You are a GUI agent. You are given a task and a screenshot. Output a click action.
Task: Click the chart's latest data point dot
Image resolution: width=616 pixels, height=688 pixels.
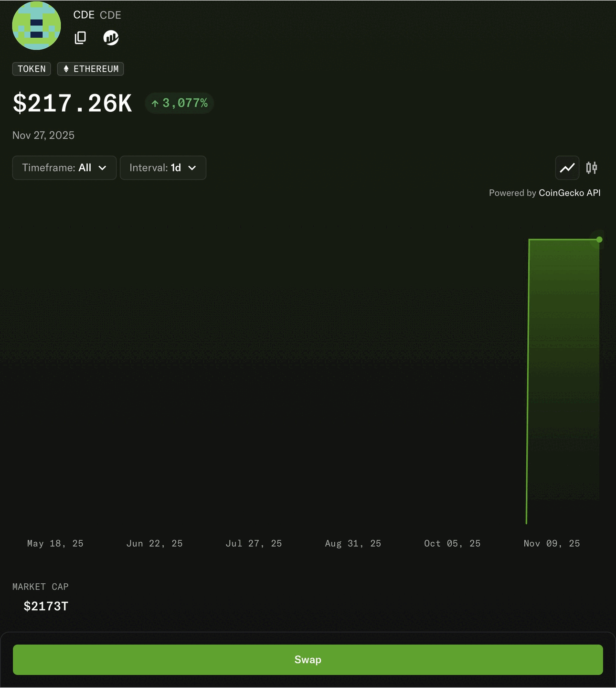coord(599,239)
